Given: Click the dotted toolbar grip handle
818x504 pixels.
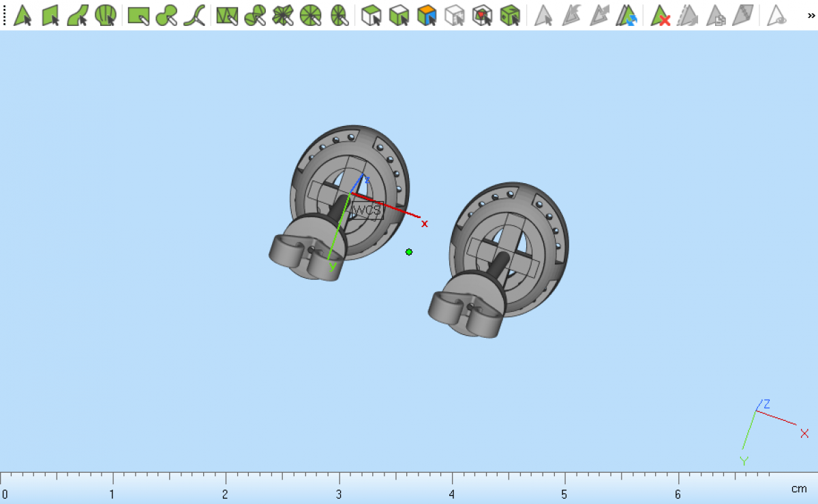Looking at the screenshot, I should coord(5,15).
